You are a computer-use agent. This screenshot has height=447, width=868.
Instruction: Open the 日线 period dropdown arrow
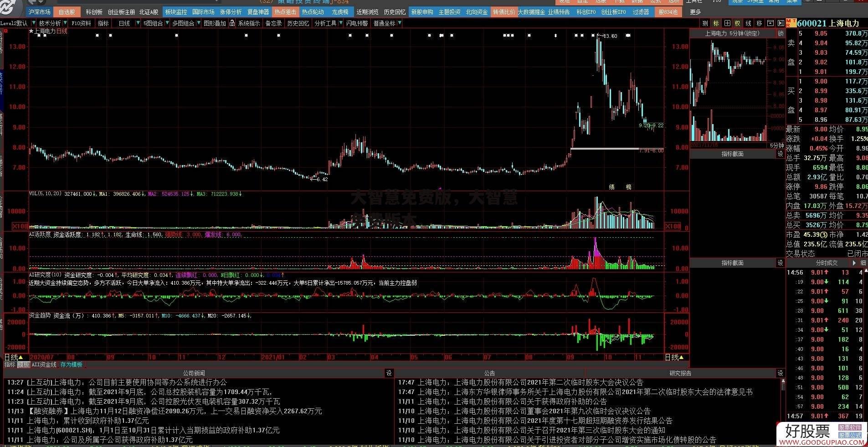[137, 23]
